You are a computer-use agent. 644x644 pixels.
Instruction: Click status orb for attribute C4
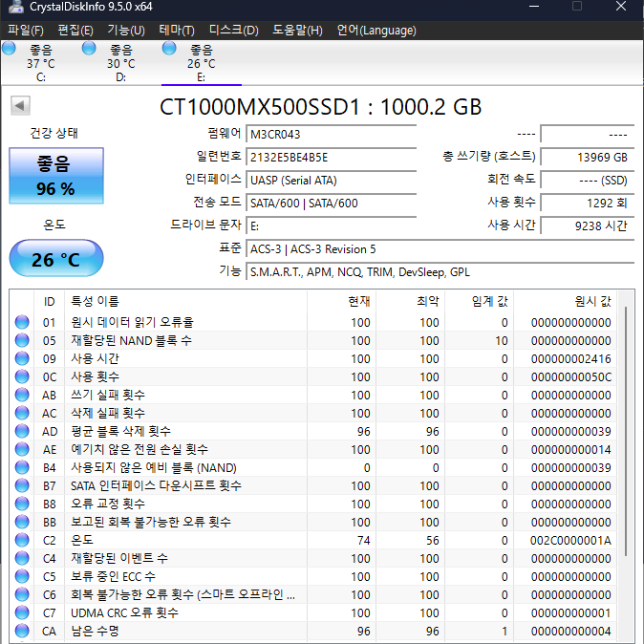pyautogui.click(x=22, y=558)
